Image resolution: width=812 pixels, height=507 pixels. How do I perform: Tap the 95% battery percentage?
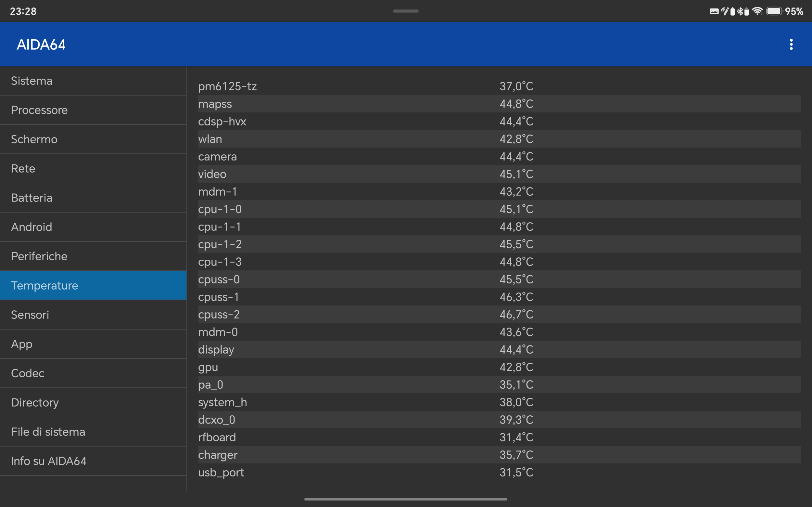pos(794,11)
